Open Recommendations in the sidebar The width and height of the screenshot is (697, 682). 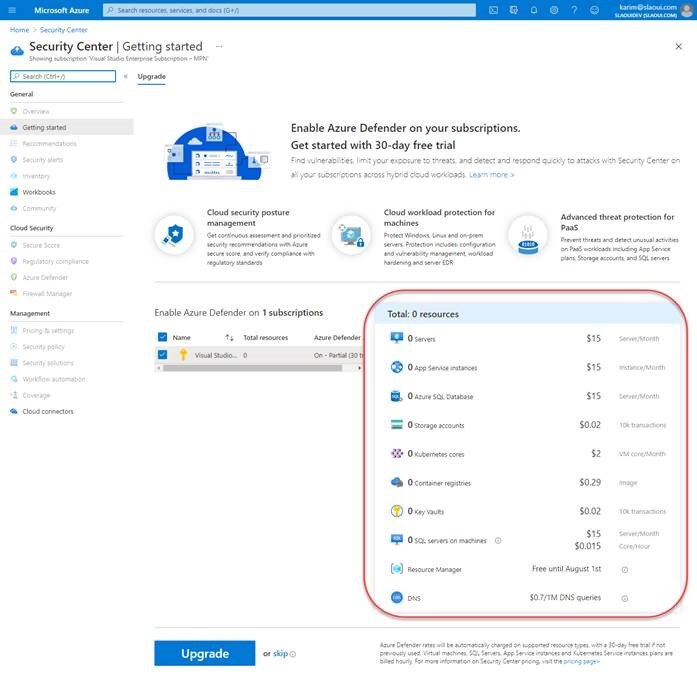point(49,144)
